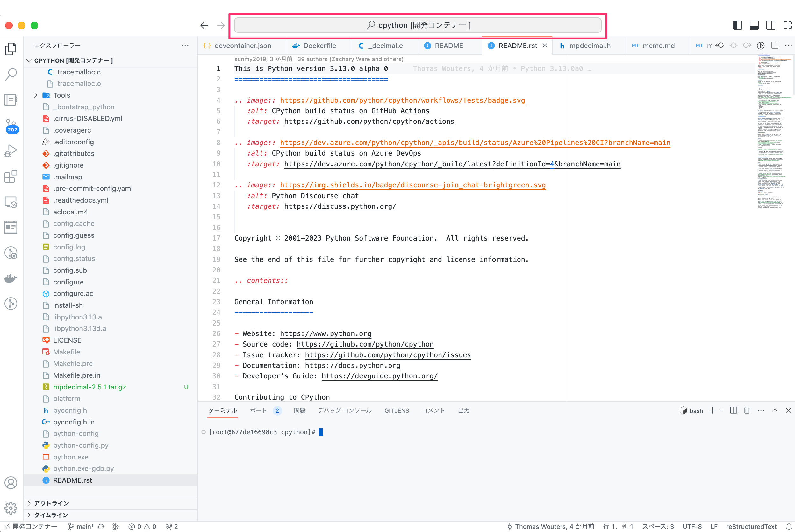Open the Remote Explorer view
The image size is (795, 532).
11,202
